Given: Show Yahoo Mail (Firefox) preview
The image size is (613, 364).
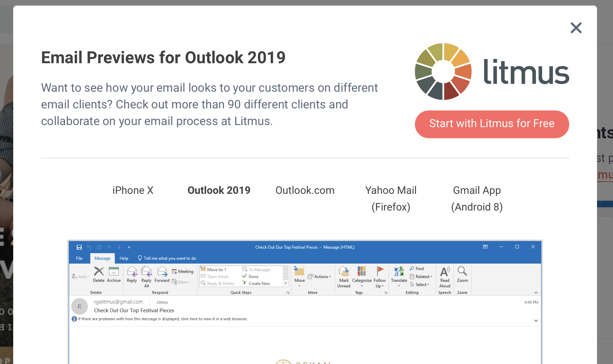Looking at the screenshot, I should 391,199.
